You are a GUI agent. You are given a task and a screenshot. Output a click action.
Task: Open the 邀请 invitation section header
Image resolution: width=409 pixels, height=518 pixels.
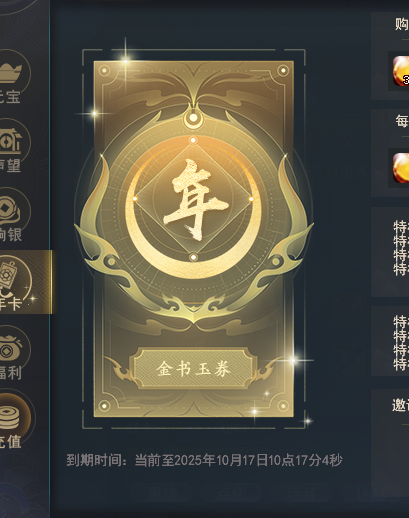400,405
